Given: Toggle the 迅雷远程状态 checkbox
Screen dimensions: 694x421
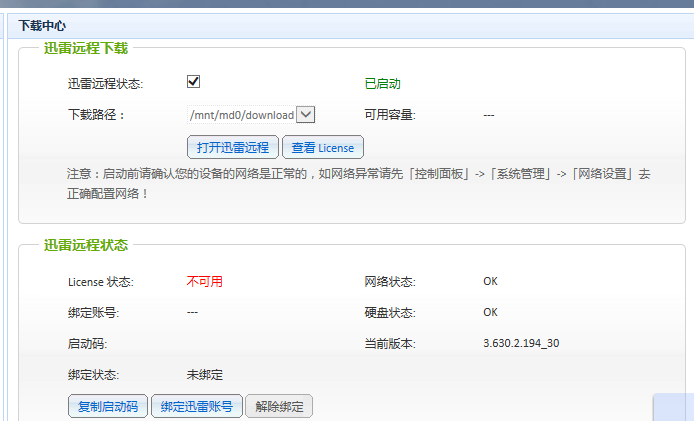Looking at the screenshot, I should tap(194, 82).
